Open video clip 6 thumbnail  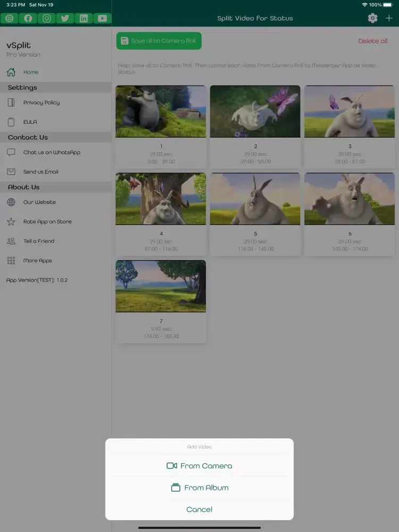point(350,199)
